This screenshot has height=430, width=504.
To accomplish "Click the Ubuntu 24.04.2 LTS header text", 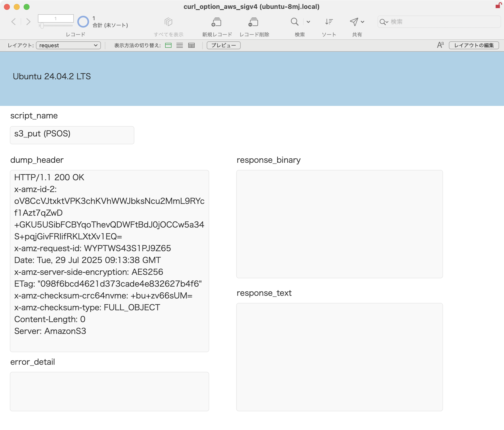I will (x=52, y=76).
